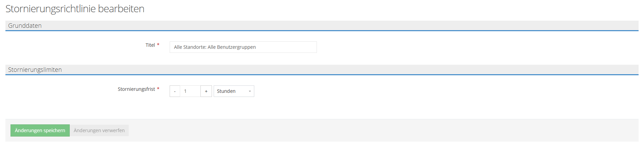Click the Stornierungsfrist field label

coord(136,89)
